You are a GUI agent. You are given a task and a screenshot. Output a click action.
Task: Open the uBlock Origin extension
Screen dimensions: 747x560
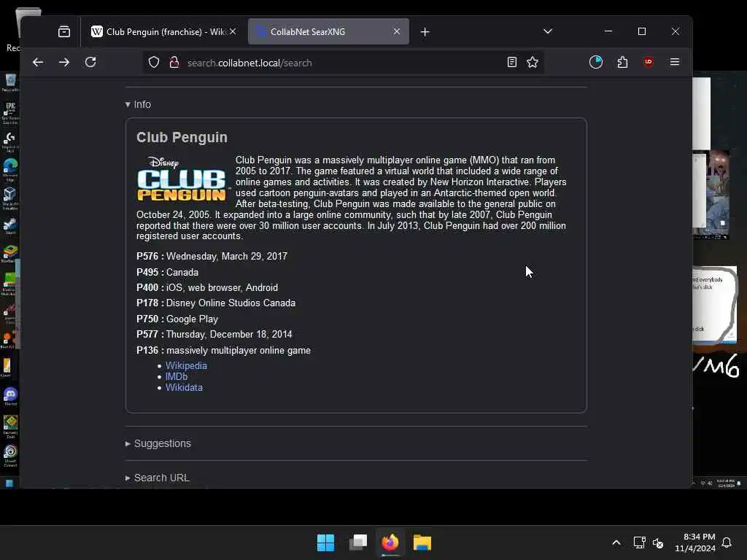(649, 63)
